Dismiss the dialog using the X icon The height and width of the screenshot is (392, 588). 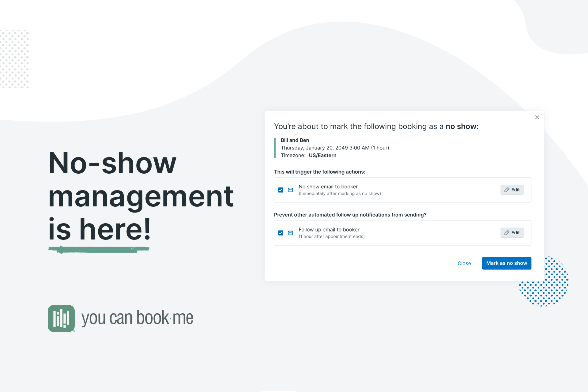537,117
